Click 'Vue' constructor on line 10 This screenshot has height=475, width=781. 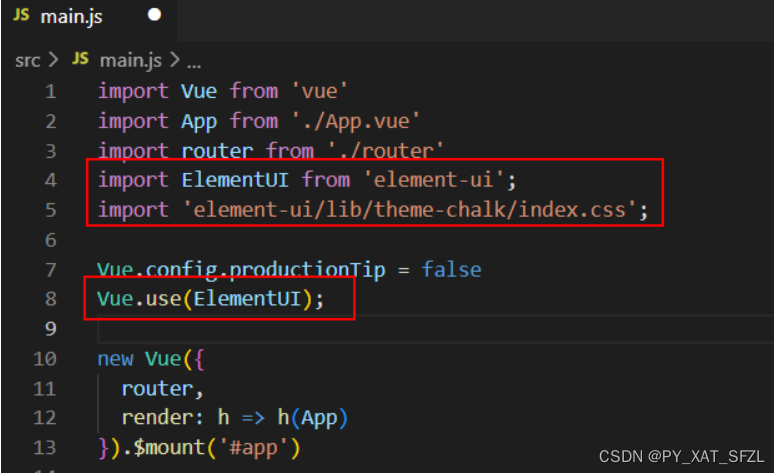163,359
